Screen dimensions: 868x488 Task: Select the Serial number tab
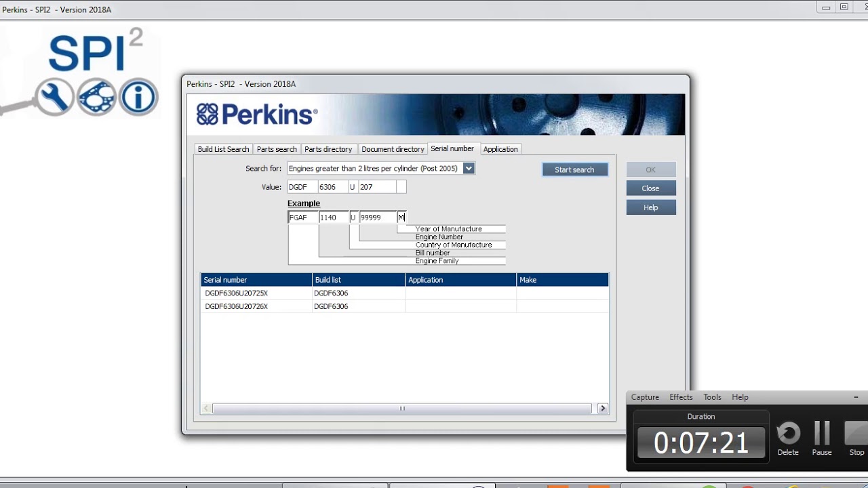452,148
